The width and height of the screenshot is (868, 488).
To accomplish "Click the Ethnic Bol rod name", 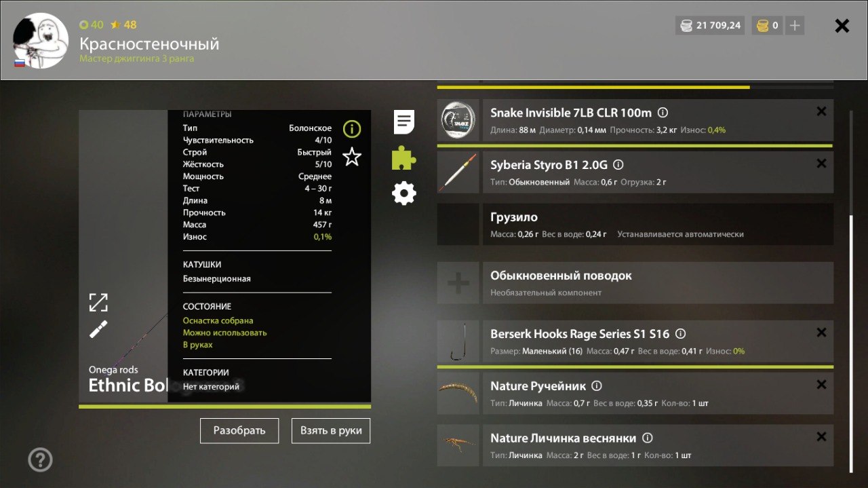I will point(127,386).
